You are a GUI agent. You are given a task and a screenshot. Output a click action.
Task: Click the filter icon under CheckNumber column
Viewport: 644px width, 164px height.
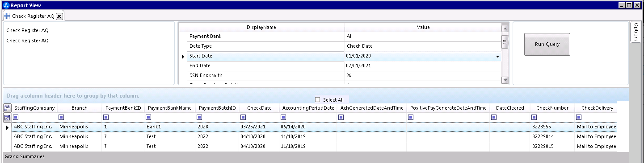point(534,117)
